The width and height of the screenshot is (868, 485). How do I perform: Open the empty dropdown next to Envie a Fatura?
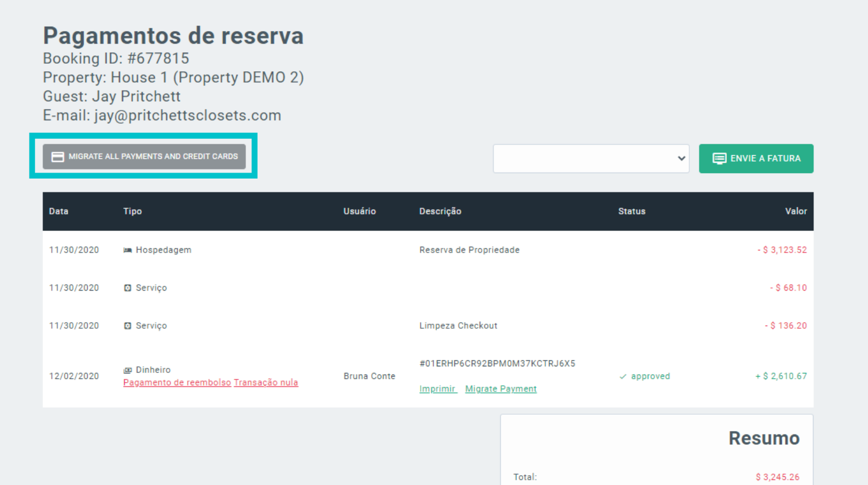pyautogui.click(x=591, y=158)
